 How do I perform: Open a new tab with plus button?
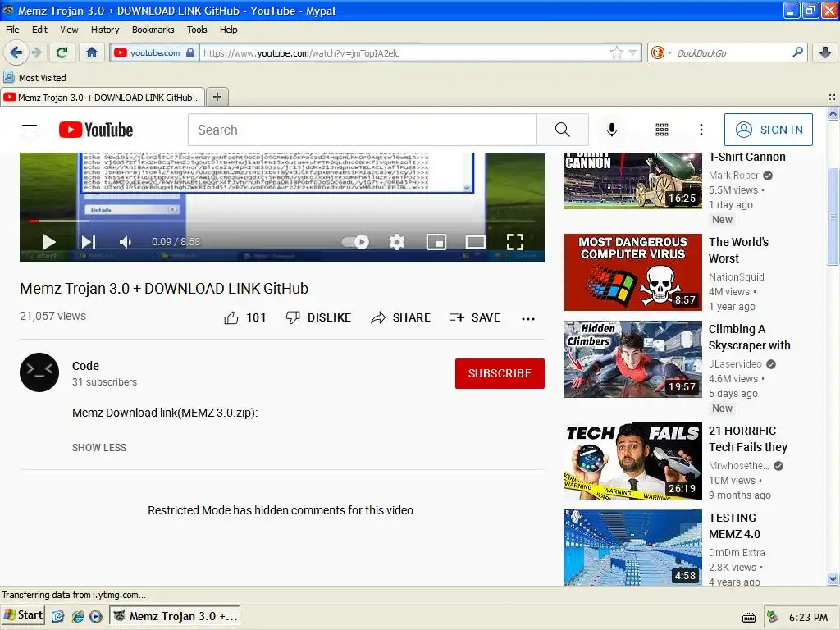[217, 97]
